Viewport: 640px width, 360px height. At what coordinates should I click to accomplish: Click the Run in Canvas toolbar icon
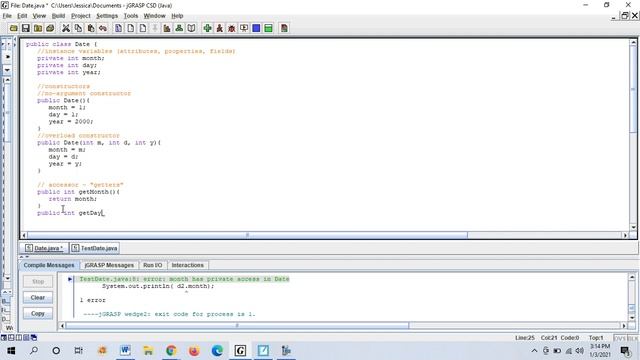[244, 28]
